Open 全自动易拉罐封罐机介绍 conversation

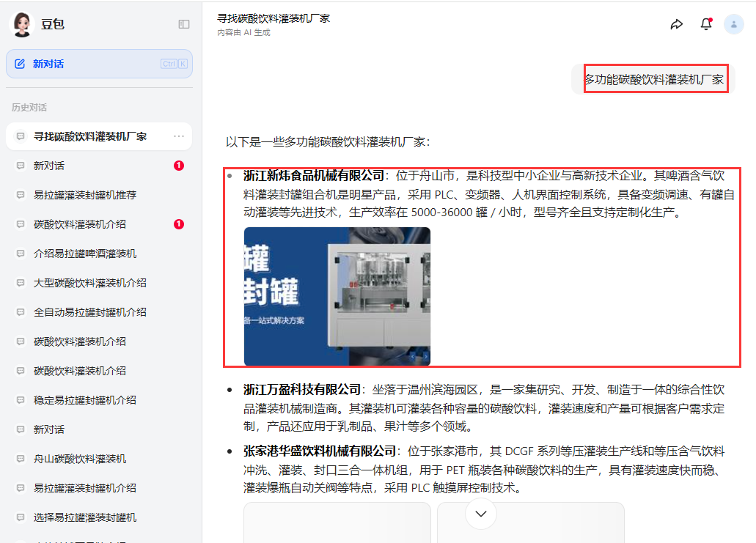[89, 312]
